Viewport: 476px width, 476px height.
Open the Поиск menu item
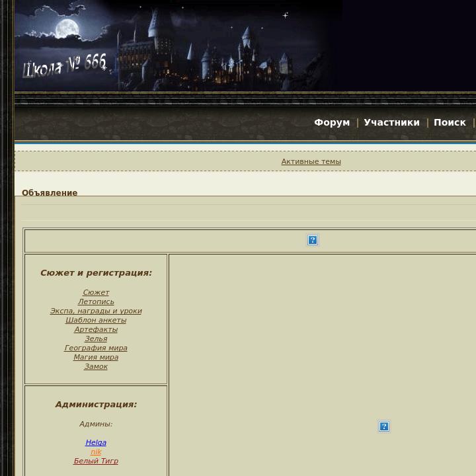pyautogui.click(x=450, y=122)
